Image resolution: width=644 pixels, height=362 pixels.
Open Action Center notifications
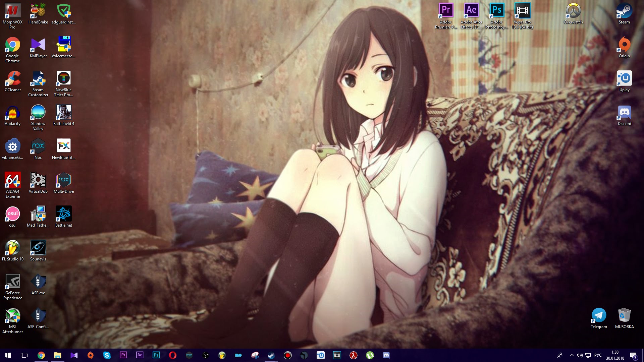(x=633, y=355)
